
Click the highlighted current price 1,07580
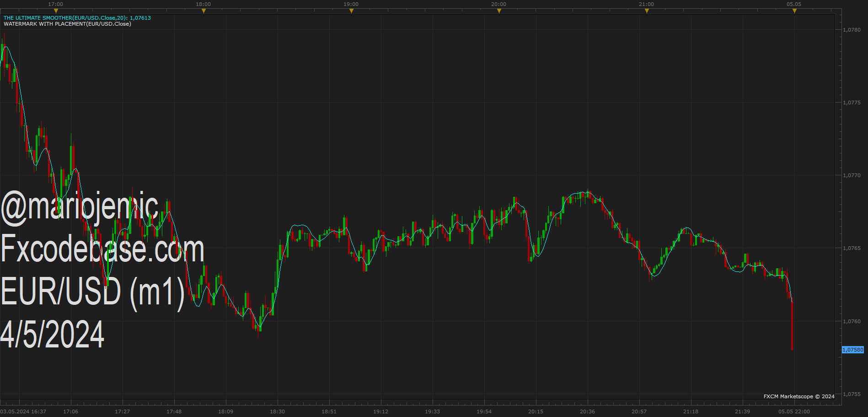853,350
